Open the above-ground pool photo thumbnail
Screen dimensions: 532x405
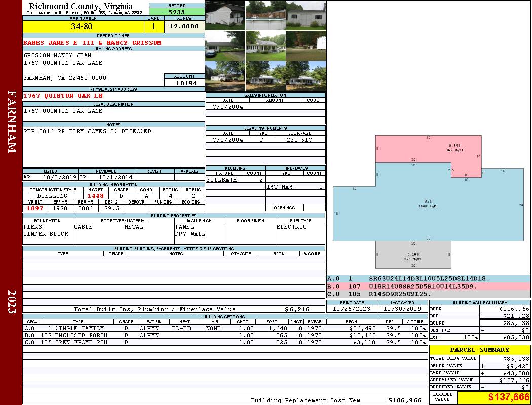pyautogui.click(x=265, y=15)
